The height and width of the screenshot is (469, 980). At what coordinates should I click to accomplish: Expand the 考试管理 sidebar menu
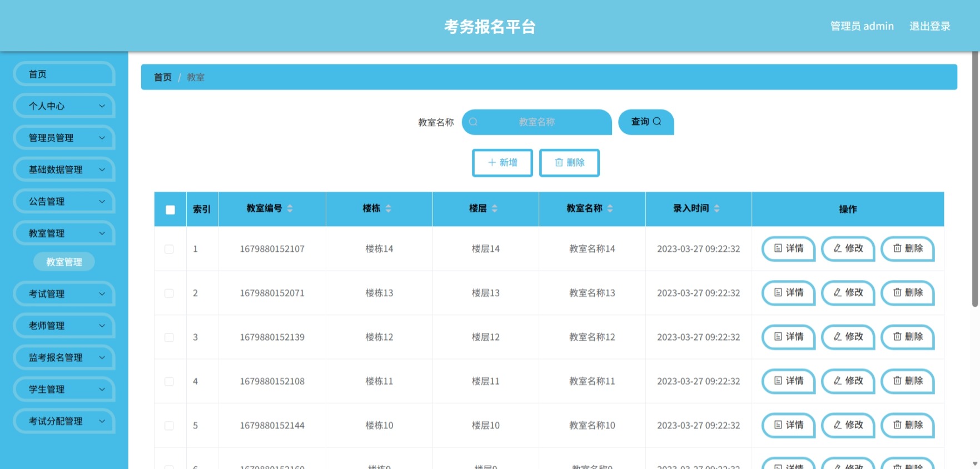(64, 294)
